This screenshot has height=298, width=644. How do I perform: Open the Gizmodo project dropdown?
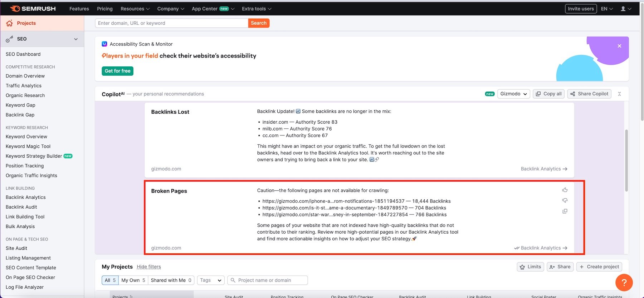pos(513,94)
